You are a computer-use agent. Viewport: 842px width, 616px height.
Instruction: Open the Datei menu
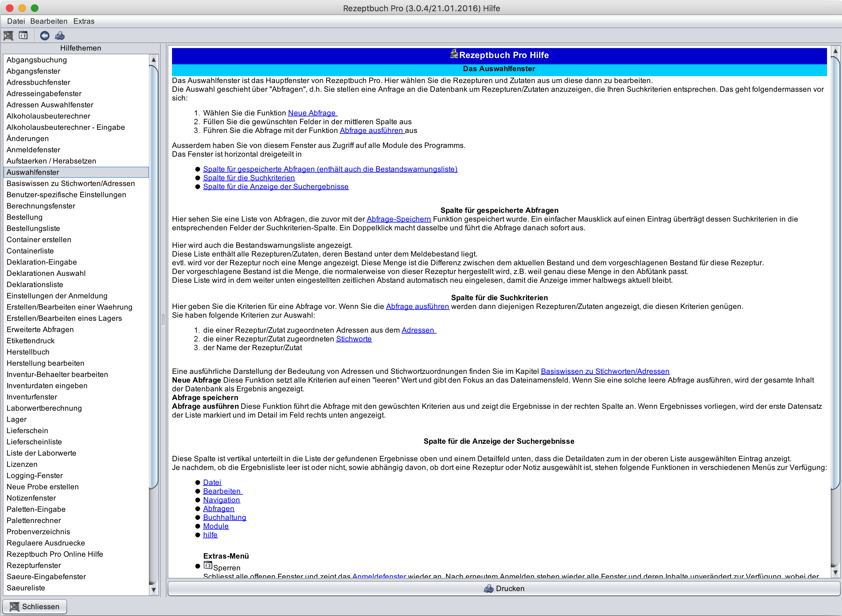tap(16, 21)
